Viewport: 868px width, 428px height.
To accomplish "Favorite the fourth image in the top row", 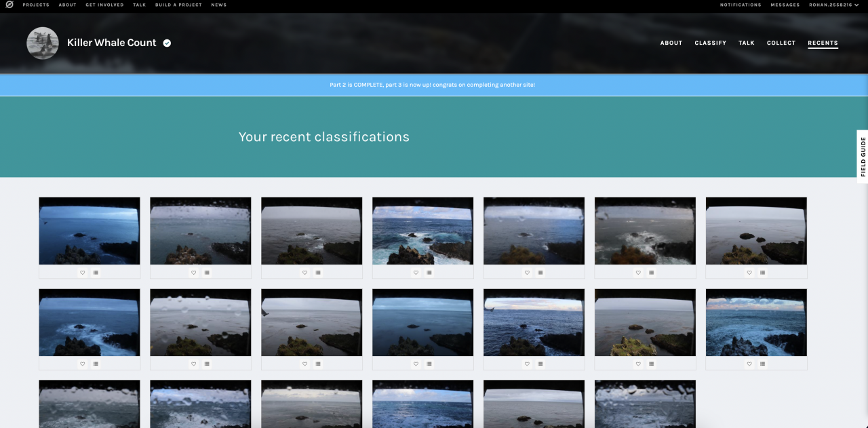I will [x=416, y=272].
